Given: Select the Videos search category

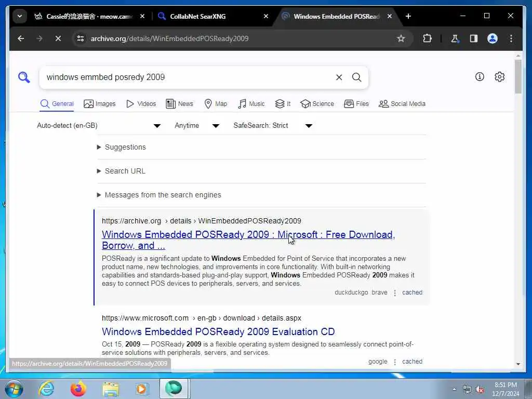Looking at the screenshot, I should click(x=141, y=104).
